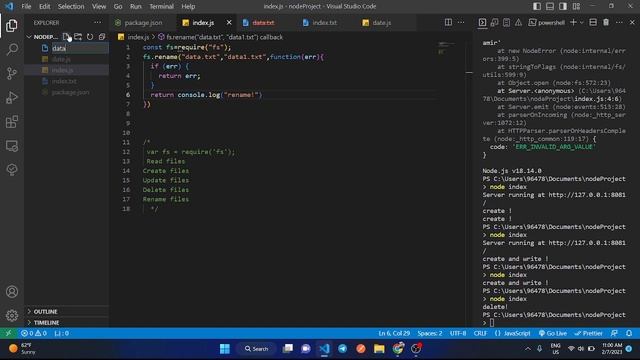Open the Accounts menu icon
This screenshot has width=640, height=360.
coord(12,291)
